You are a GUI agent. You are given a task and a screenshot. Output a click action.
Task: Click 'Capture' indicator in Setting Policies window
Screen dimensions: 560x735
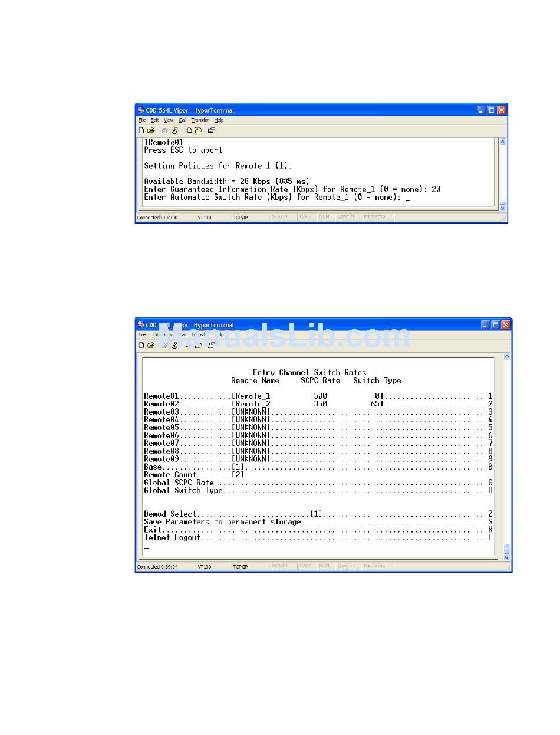click(x=347, y=216)
